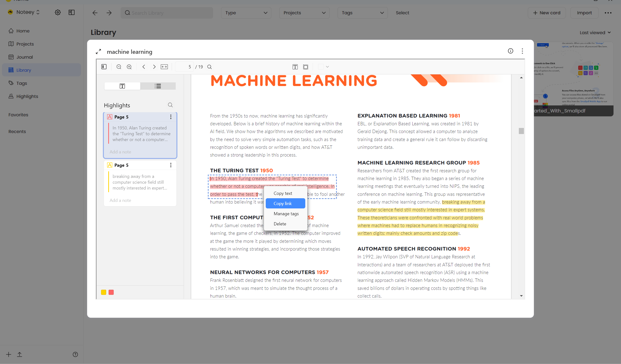Toggle to list view in document panel
The image size is (621, 364).
(157, 85)
